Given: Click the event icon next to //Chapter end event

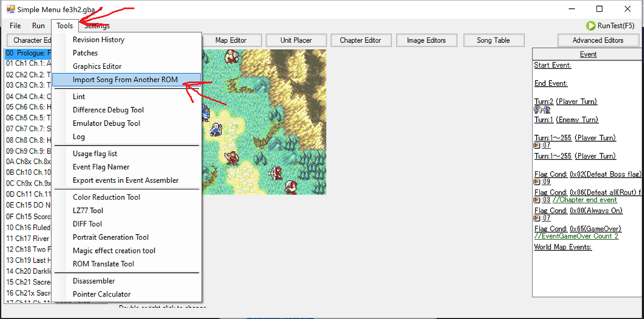Looking at the screenshot, I should click(537, 200).
